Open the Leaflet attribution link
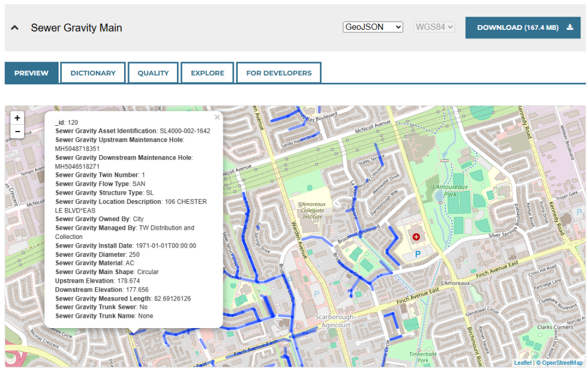This screenshot has width=588, height=370. click(523, 363)
